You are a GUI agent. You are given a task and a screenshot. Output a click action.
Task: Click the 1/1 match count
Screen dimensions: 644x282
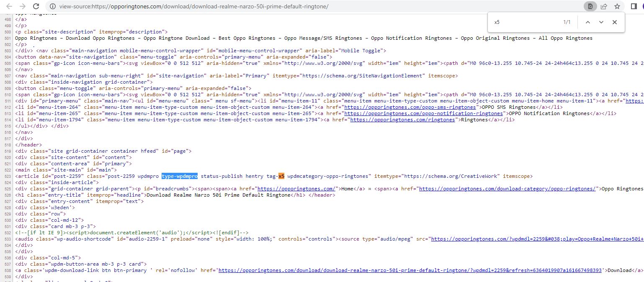(567, 22)
